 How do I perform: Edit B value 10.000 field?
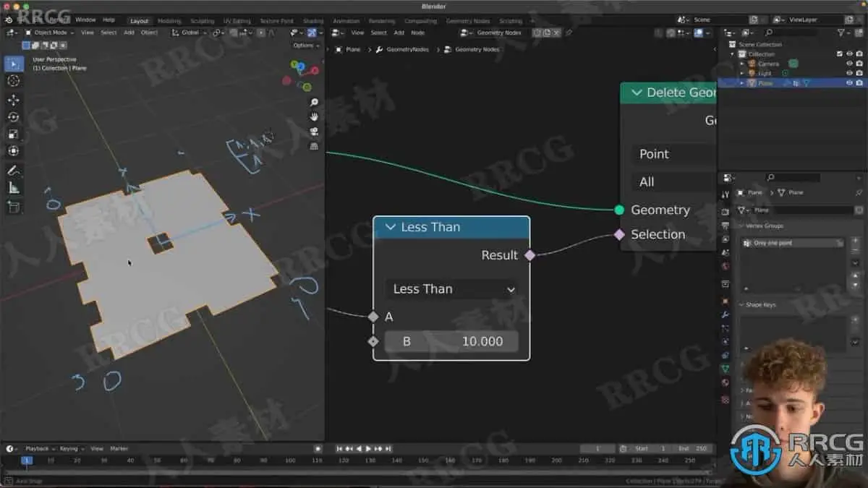[451, 341]
